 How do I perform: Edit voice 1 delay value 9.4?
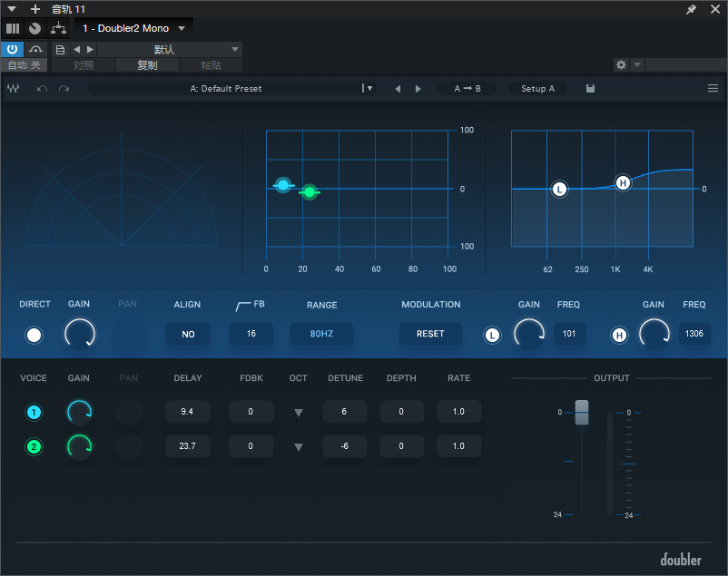[188, 412]
